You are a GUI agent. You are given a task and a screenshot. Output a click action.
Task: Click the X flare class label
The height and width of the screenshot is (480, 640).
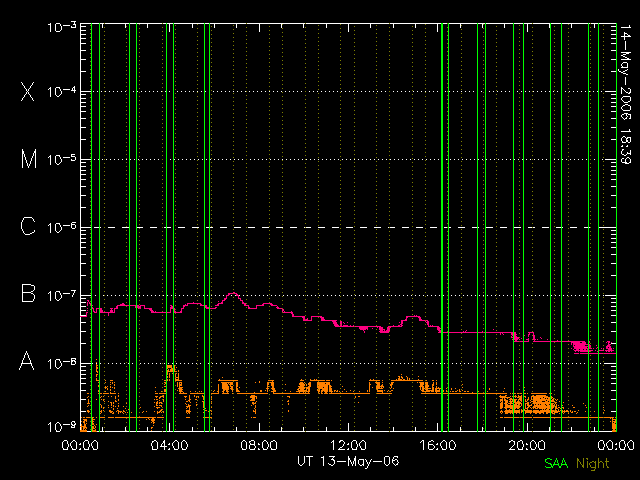[x=28, y=91]
